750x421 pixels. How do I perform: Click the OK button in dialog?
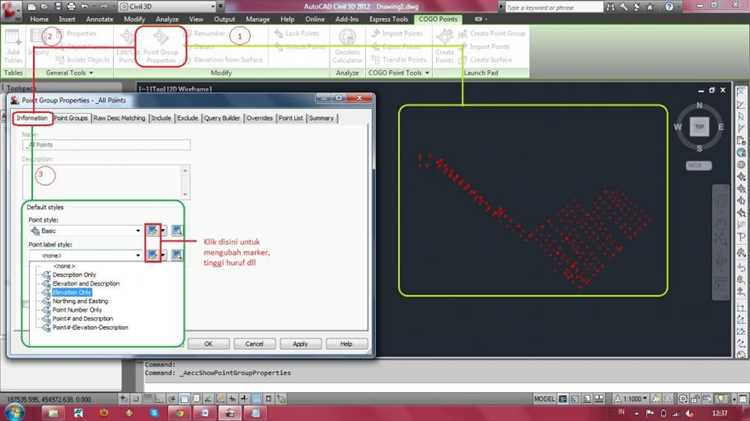click(208, 344)
